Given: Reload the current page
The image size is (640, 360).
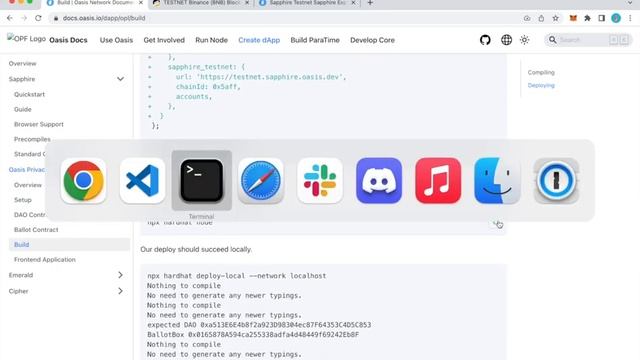Looking at the screenshot, I should (x=38, y=18).
